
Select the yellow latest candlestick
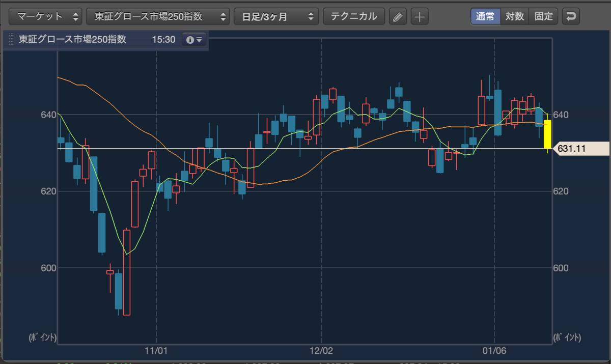point(547,134)
